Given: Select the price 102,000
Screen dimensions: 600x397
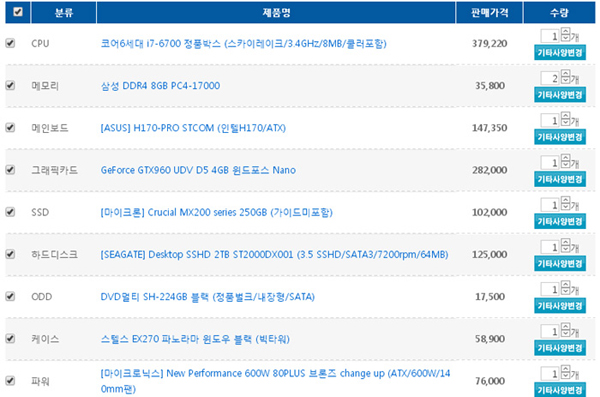Looking at the screenshot, I should tap(489, 212).
